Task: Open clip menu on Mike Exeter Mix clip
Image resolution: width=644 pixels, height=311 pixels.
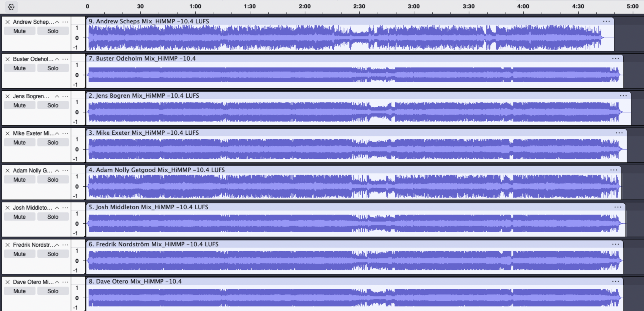Action: tap(619, 133)
